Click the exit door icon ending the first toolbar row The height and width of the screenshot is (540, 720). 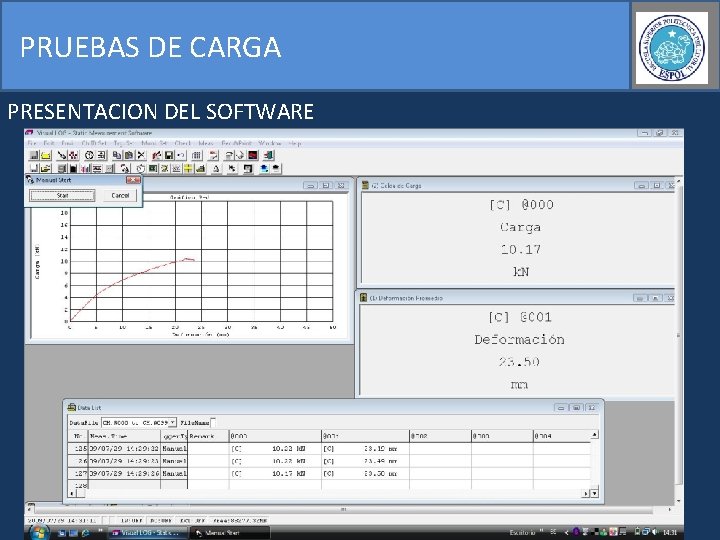pos(269,155)
